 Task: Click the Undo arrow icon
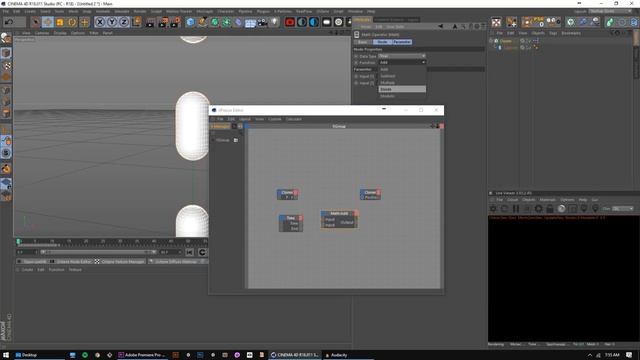[9, 22]
